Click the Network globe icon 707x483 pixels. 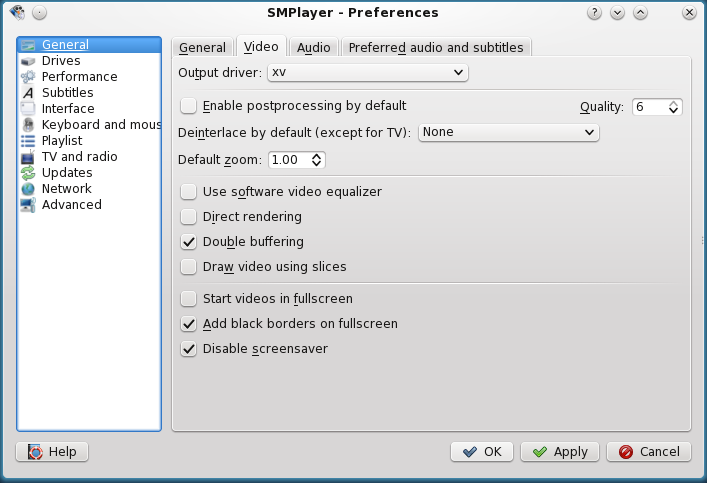pos(28,189)
